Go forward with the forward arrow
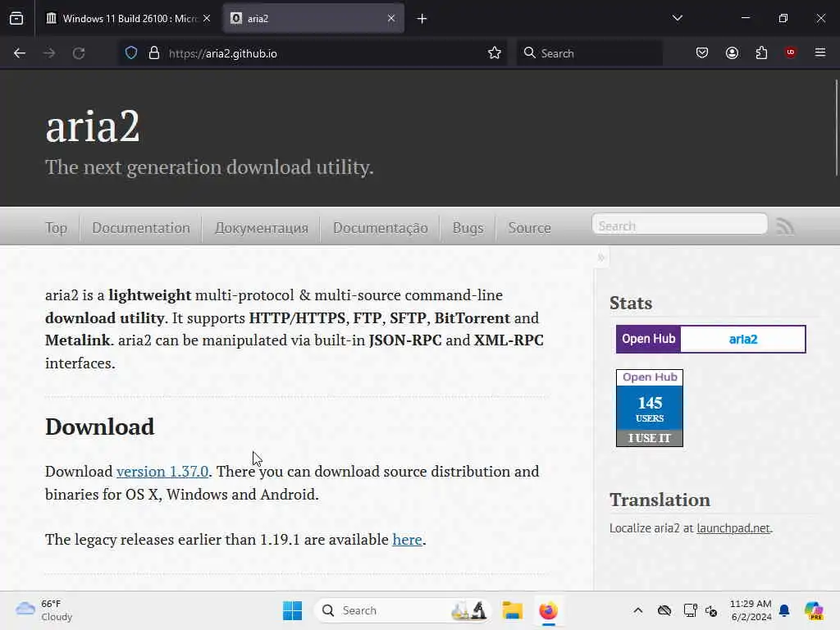 coord(49,53)
